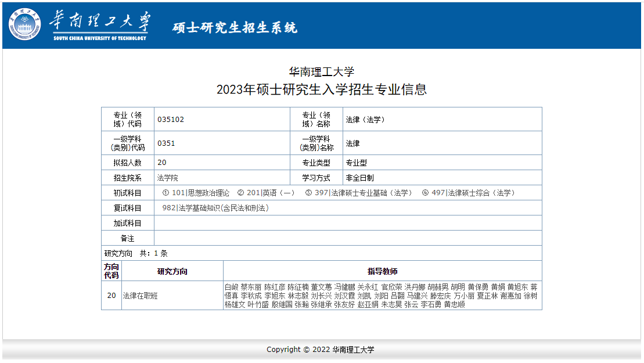644x363 pixels.
Task: Click the 学习方式 label cell
Action: (x=316, y=178)
